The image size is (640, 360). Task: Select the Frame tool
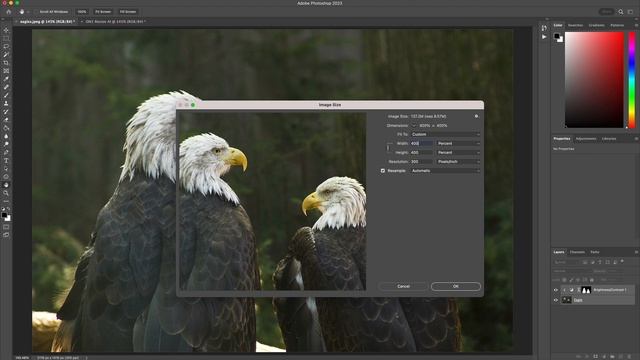(6, 71)
